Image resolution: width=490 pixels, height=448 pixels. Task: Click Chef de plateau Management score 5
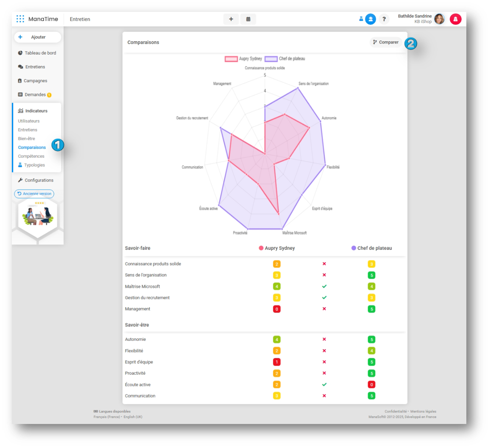(x=371, y=309)
